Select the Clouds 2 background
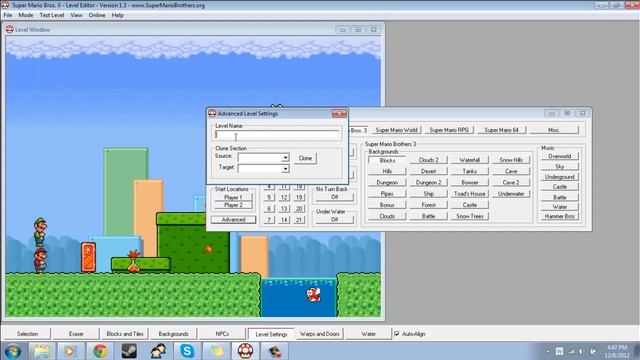 [429, 160]
